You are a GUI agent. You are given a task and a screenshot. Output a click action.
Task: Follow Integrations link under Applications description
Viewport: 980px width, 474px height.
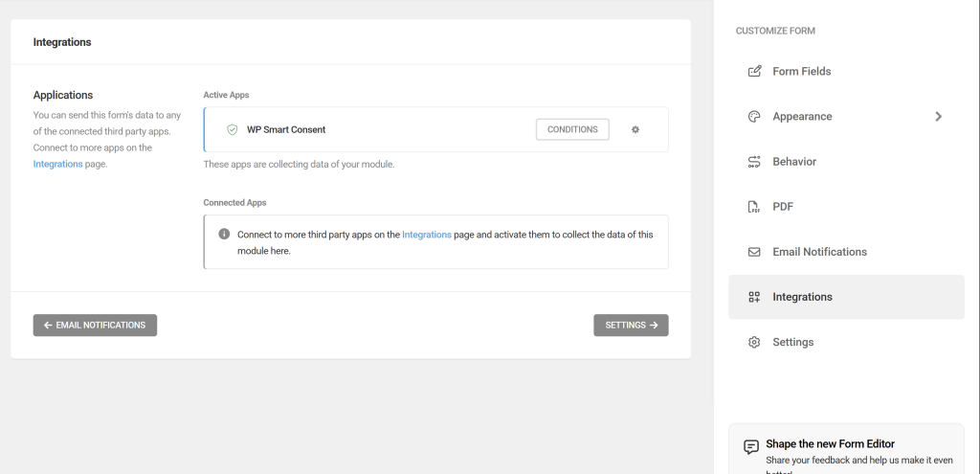tap(57, 164)
